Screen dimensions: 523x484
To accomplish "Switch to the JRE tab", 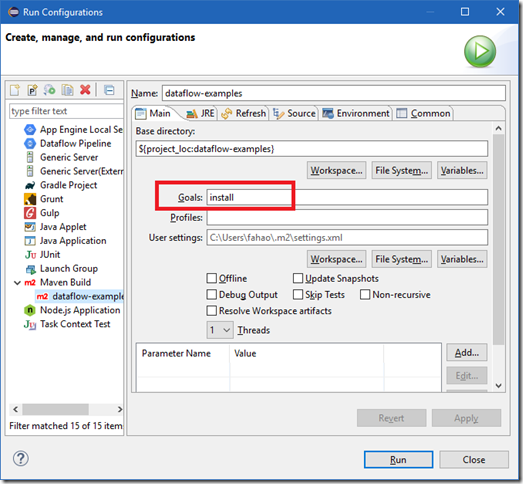I will pos(201,113).
